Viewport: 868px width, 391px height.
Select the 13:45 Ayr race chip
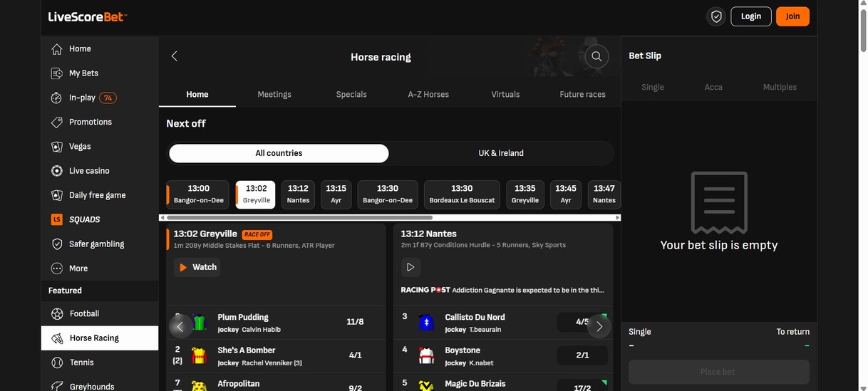pos(566,194)
